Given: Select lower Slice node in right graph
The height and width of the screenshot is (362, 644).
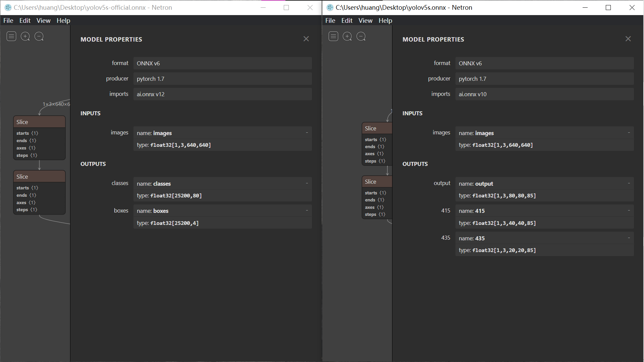Looking at the screenshot, I should click(377, 182).
